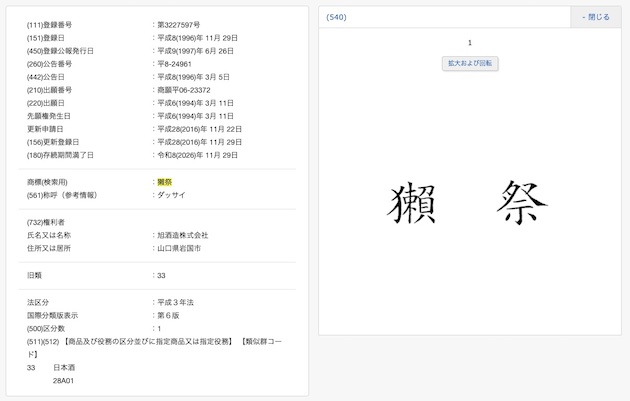
Task: Click the international classification value 第６版
Action: tap(171, 314)
